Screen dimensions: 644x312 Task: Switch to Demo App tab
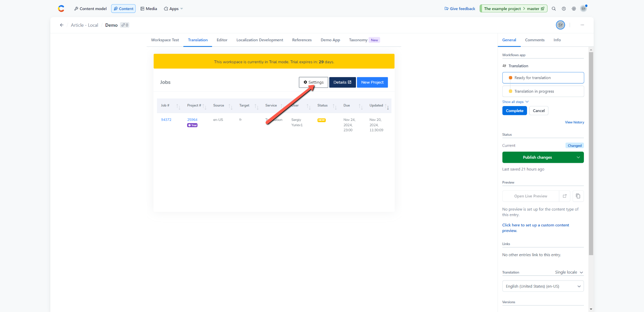(330, 40)
